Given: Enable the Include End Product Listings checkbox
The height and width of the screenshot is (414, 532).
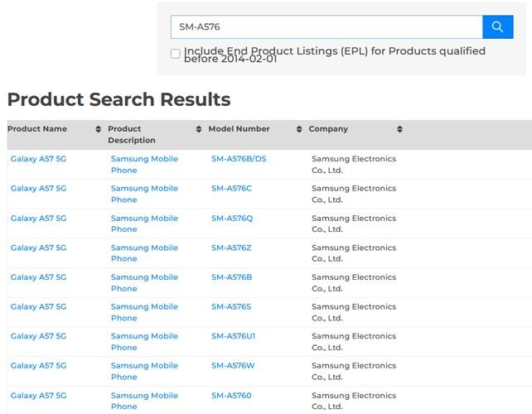Looking at the screenshot, I should point(176,54).
